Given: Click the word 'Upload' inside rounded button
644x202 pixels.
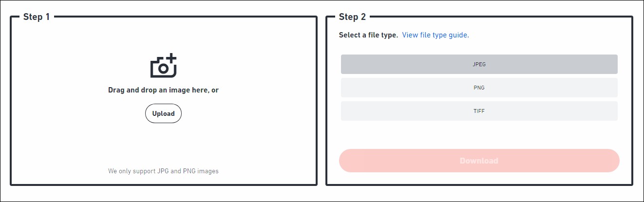Looking at the screenshot, I should coord(163,114).
